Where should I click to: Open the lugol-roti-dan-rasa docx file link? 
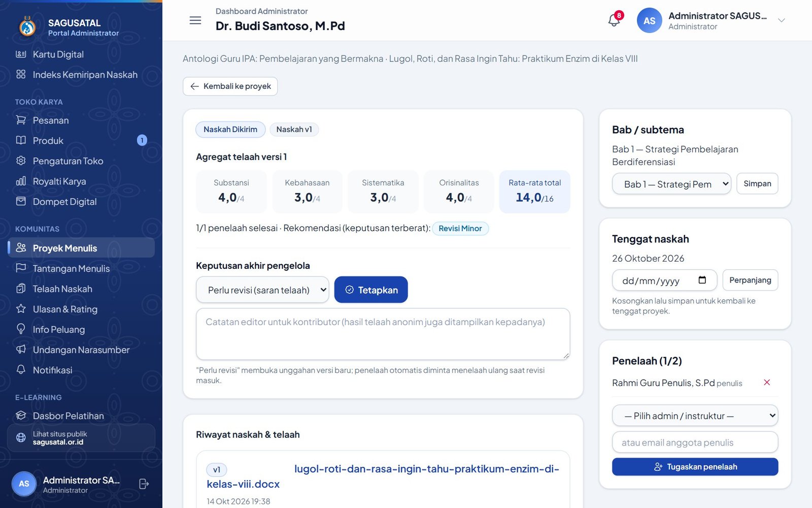[x=383, y=477]
